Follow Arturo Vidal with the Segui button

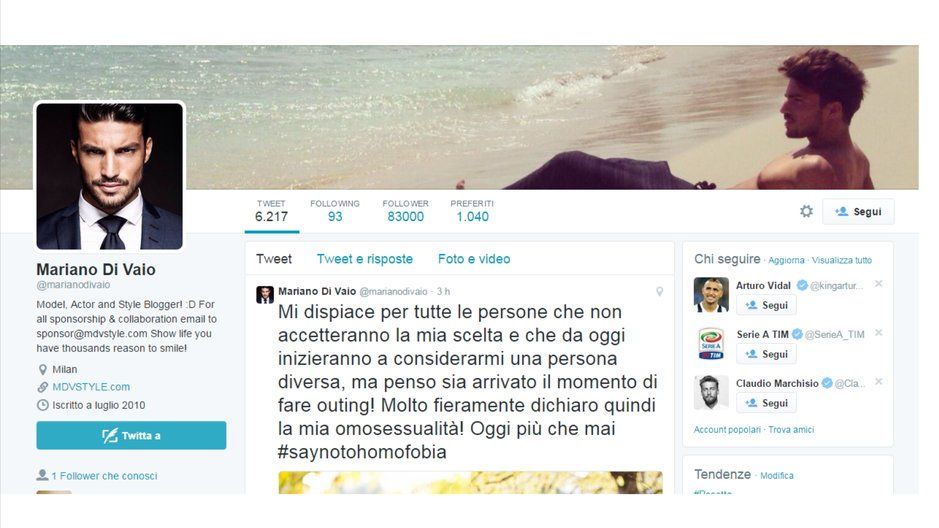click(766, 305)
